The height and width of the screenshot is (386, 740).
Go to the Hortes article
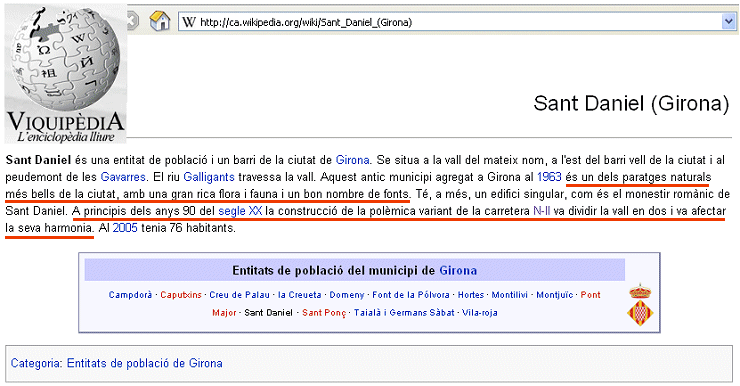(471, 295)
